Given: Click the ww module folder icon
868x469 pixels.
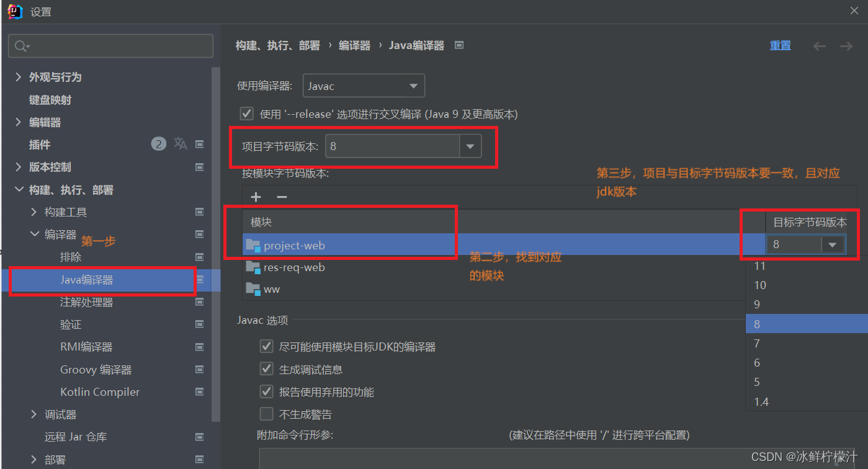Looking at the screenshot, I should point(253,289).
